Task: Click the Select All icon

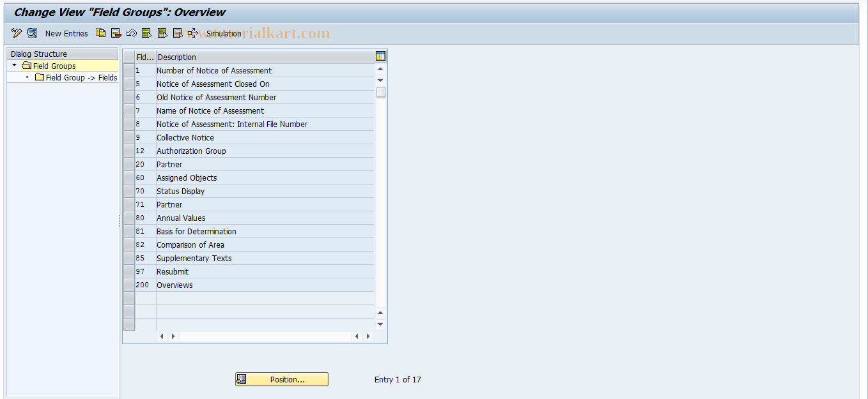Action: 147,33
